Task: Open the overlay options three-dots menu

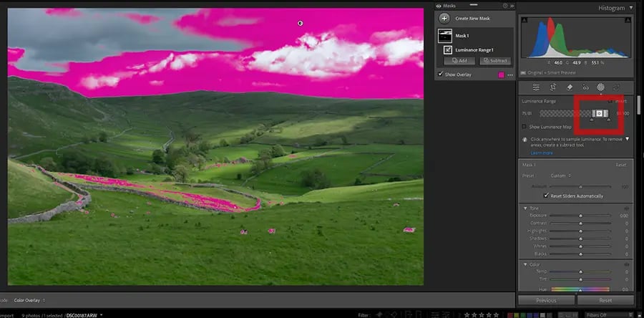Action: 510,75
